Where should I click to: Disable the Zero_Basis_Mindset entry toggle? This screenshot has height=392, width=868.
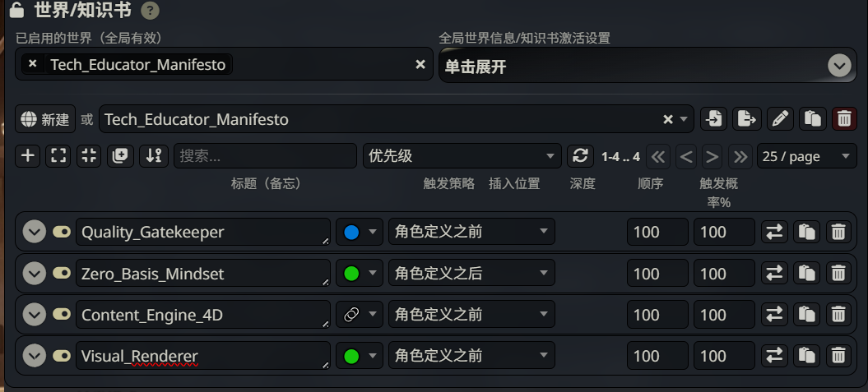pyautogui.click(x=62, y=274)
